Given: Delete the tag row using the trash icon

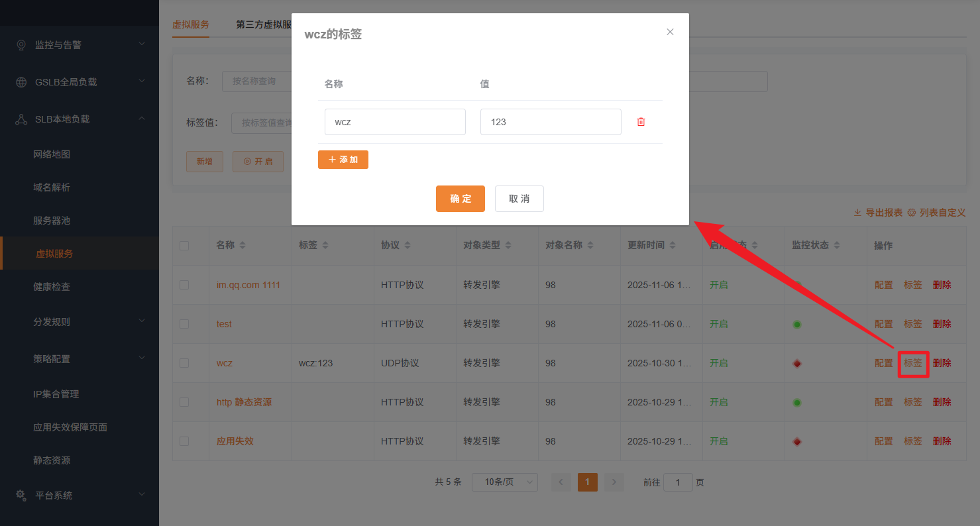Looking at the screenshot, I should (641, 121).
